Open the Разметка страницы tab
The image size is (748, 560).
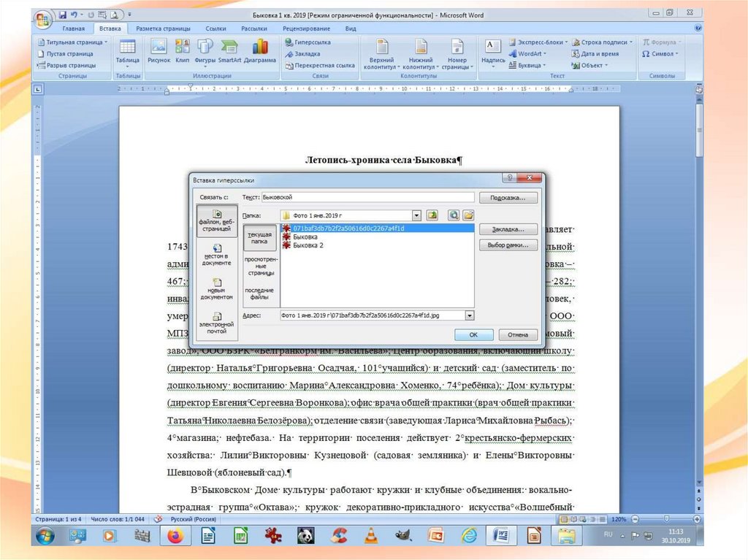pyautogui.click(x=163, y=28)
